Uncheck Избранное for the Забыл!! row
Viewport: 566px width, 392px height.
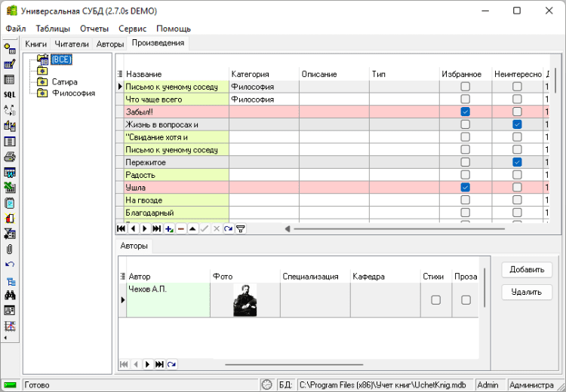[466, 112]
